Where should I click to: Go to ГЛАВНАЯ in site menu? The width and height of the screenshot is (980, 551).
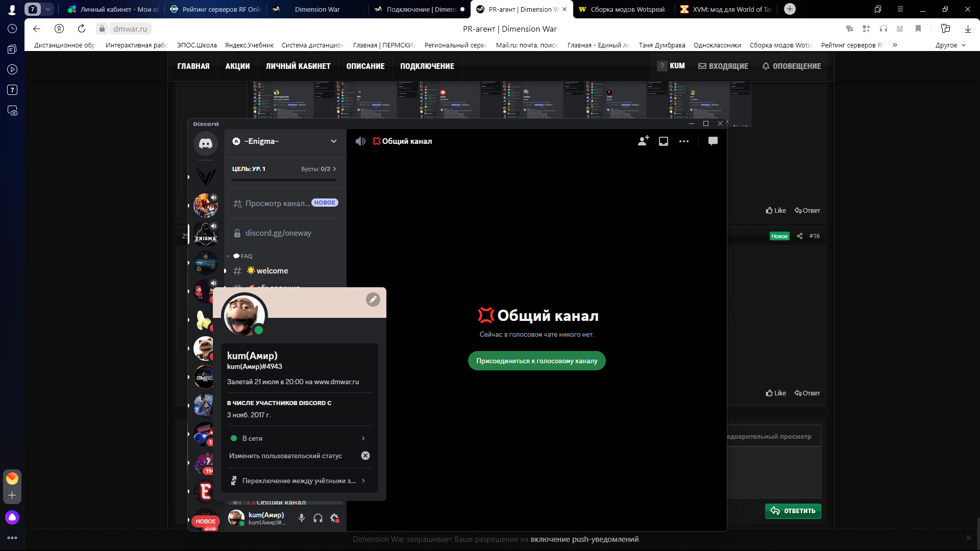click(193, 66)
